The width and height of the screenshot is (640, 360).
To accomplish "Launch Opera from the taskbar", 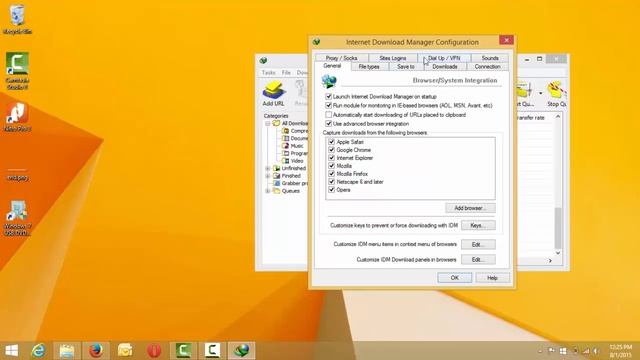I will click(154, 350).
